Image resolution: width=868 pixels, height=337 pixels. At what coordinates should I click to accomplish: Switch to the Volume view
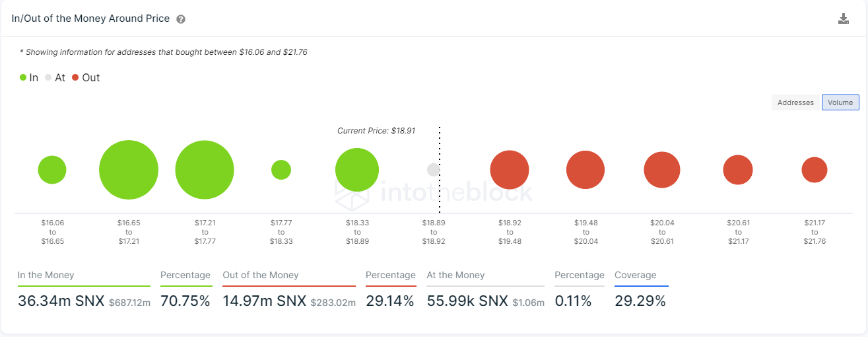[840, 102]
